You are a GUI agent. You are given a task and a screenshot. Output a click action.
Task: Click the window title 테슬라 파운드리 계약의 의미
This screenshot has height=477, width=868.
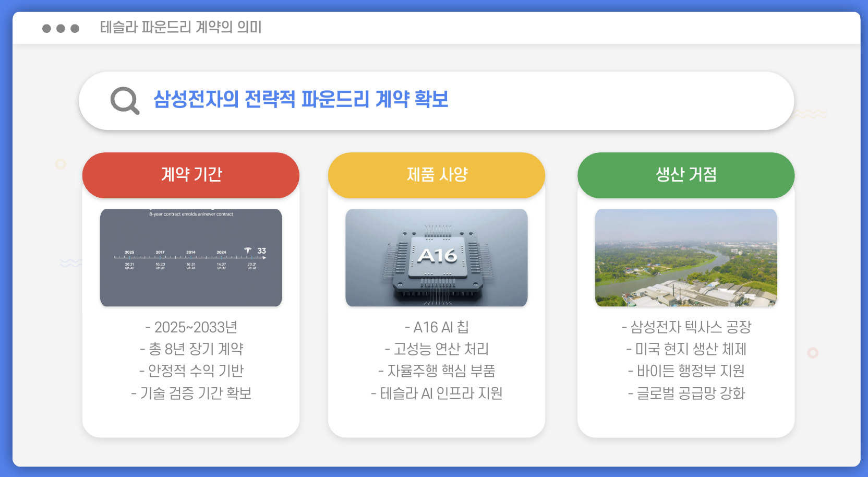[x=181, y=27]
